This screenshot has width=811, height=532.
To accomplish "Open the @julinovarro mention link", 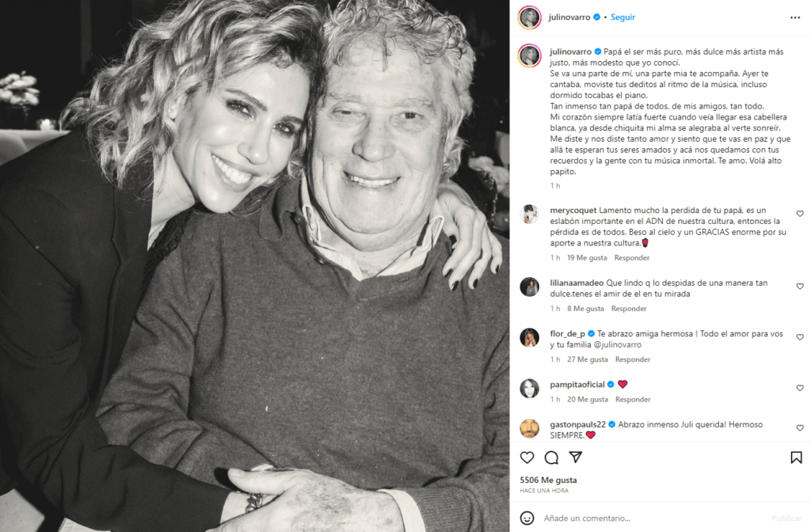I will pyautogui.click(x=618, y=344).
